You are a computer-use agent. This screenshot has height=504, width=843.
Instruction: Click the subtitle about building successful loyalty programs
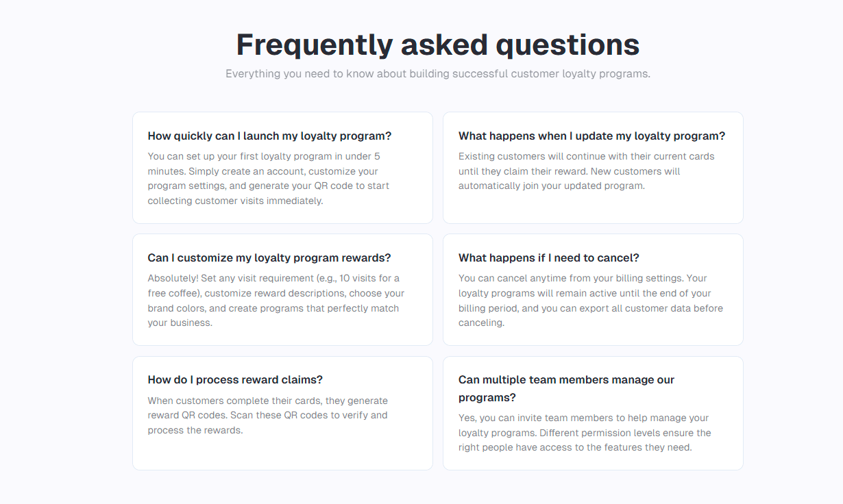click(437, 74)
